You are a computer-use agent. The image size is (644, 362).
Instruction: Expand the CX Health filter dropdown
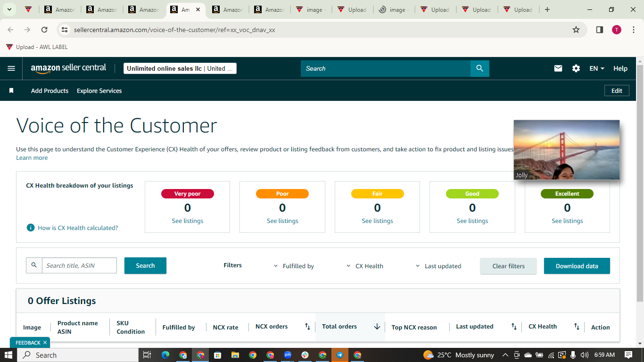tap(365, 266)
